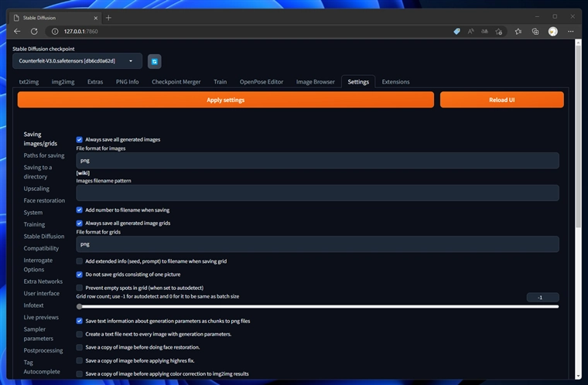Click the Grid row count slider handle

coord(79,307)
